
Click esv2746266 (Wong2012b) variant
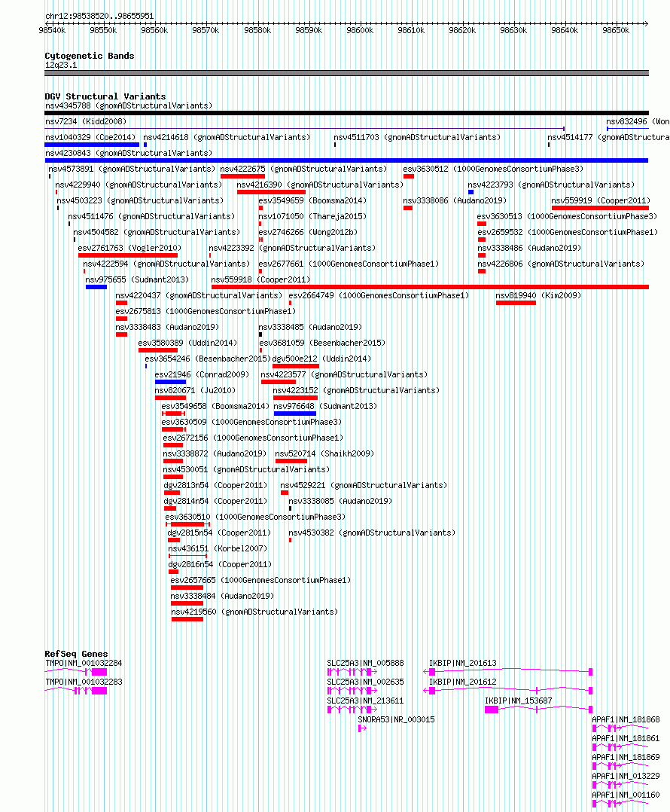[x=308, y=233]
